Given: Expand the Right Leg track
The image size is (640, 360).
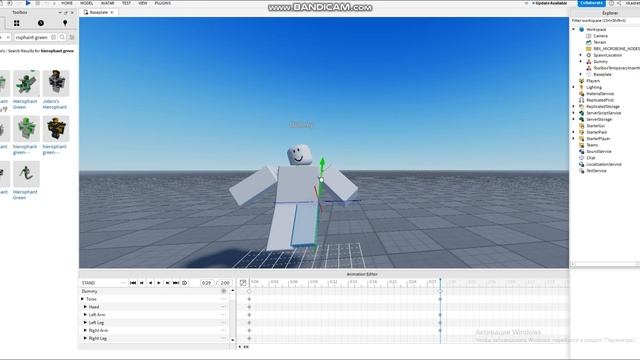Looking at the screenshot, I should point(85,338).
